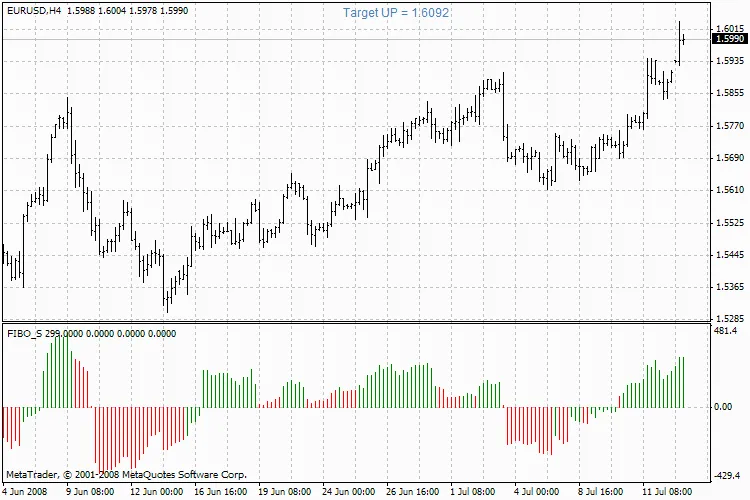This screenshot has height=500, width=750.
Task: Click the current price tag 1.5990
Action: click(729, 39)
